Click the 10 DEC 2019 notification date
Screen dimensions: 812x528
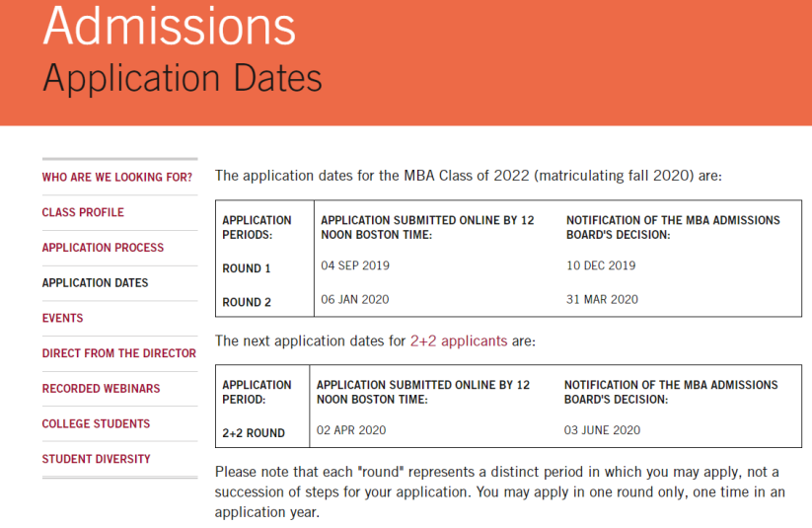coord(600,266)
